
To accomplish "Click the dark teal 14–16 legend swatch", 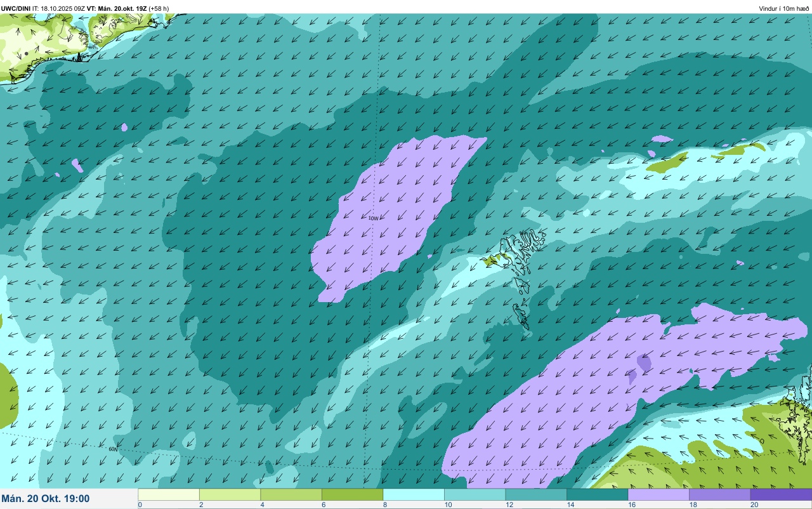I will point(597,494).
